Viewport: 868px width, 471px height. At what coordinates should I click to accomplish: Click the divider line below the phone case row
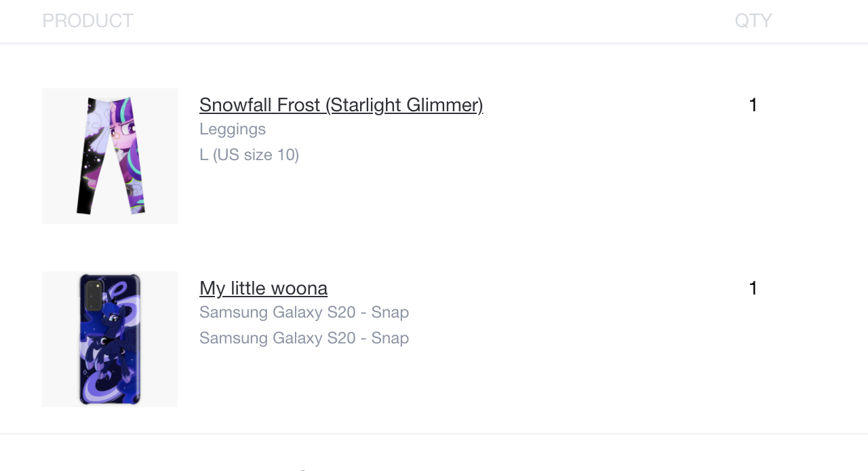tap(434, 434)
